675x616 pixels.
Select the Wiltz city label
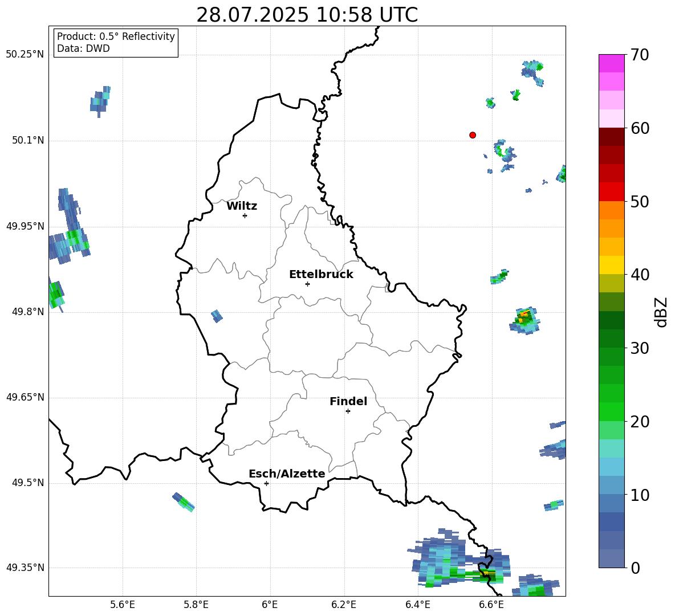(x=242, y=206)
